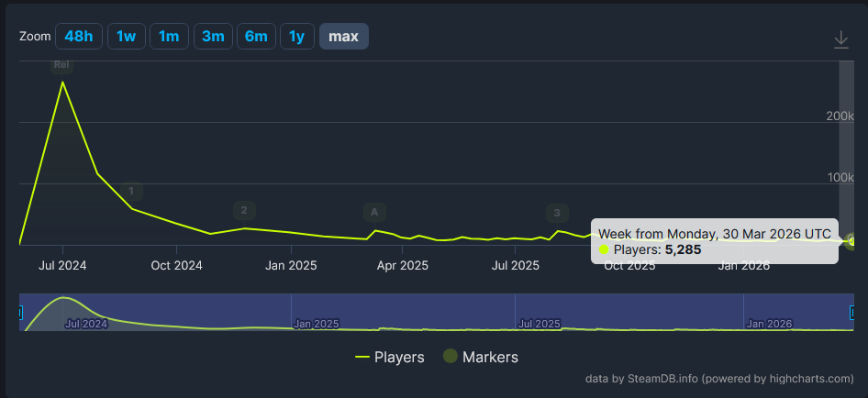
Task: Click the A marker on the chart
Action: point(374,212)
